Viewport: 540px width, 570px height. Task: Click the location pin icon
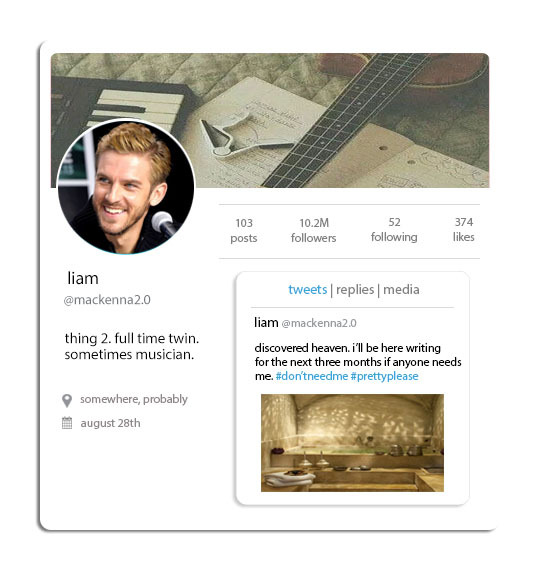(67, 401)
